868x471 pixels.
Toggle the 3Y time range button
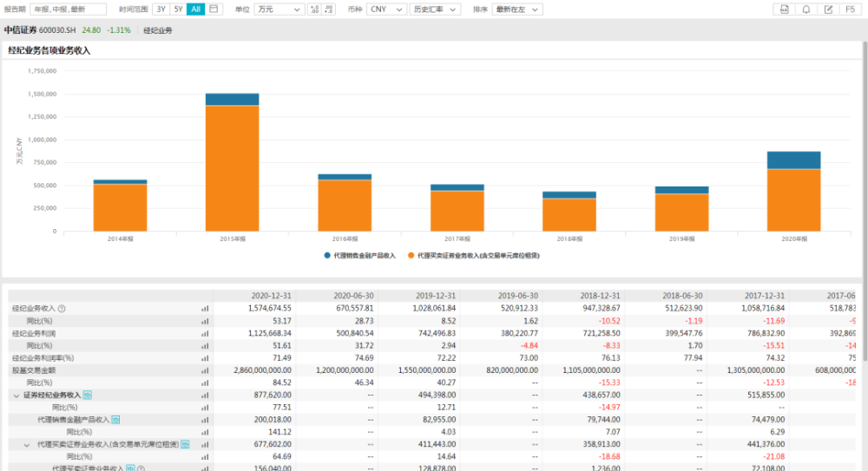(x=161, y=10)
